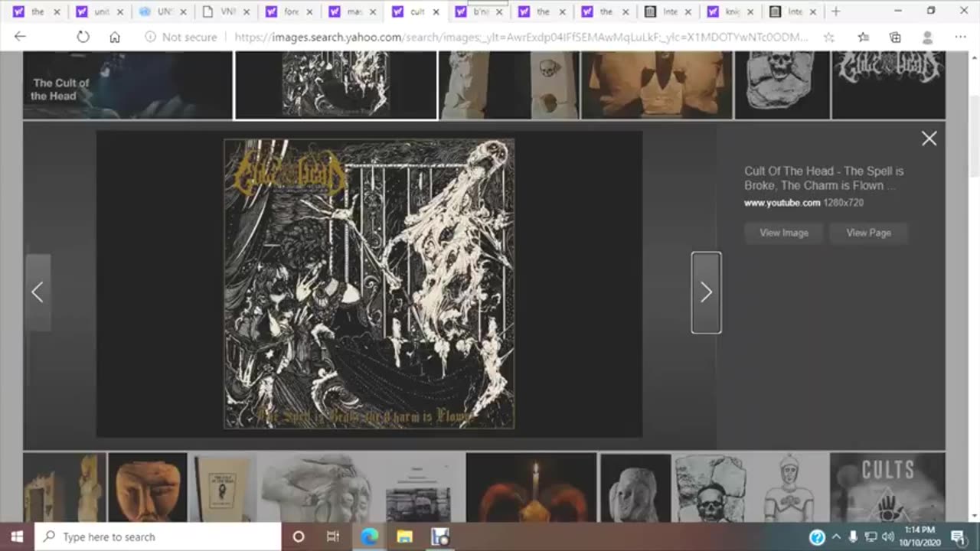The width and height of the screenshot is (980, 551).
Task: Click the View Page button
Action: pyautogui.click(x=868, y=233)
